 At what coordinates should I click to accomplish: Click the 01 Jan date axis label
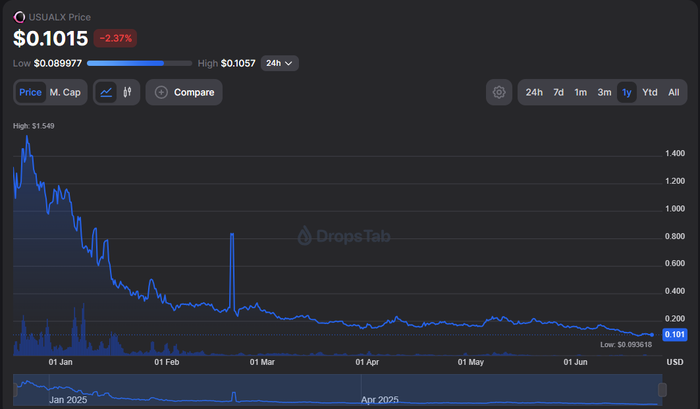60,362
